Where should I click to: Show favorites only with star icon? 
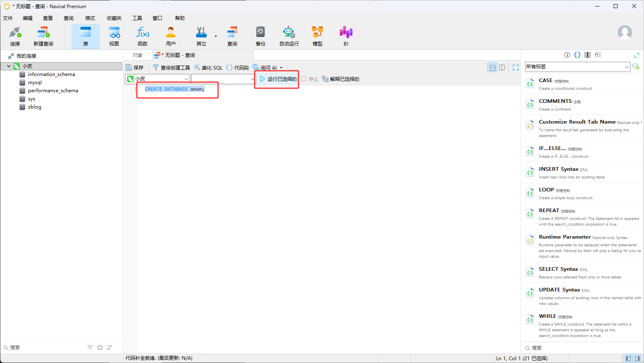click(x=100, y=348)
